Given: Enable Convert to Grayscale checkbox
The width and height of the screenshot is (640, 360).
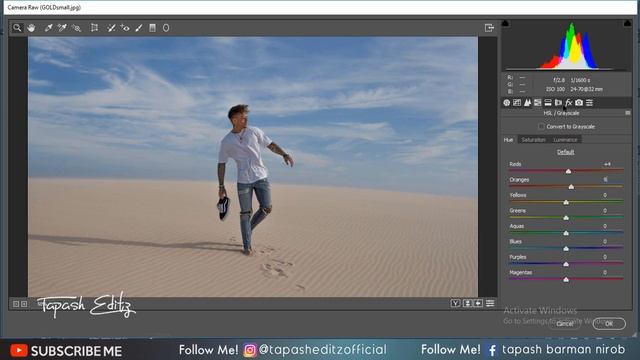Looking at the screenshot, I should tap(541, 127).
